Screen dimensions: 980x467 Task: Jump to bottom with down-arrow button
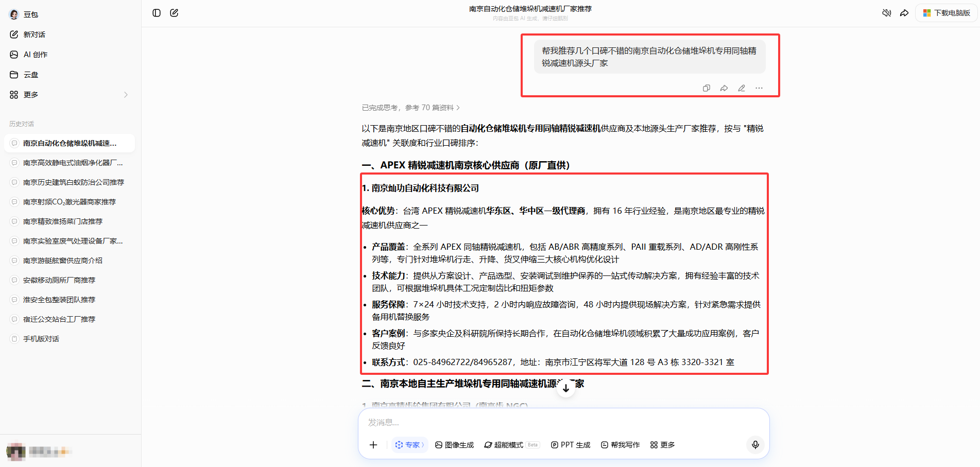tap(566, 388)
